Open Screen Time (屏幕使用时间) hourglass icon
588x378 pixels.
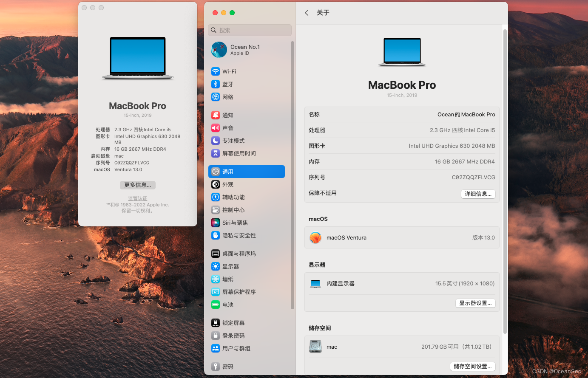coord(216,153)
